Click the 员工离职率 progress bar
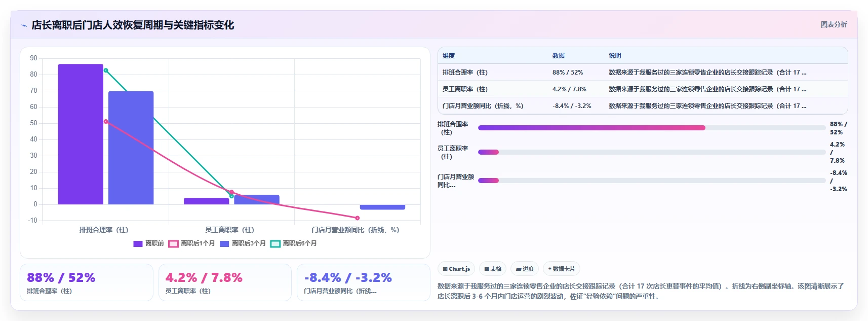 pyautogui.click(x=652, y=152)
